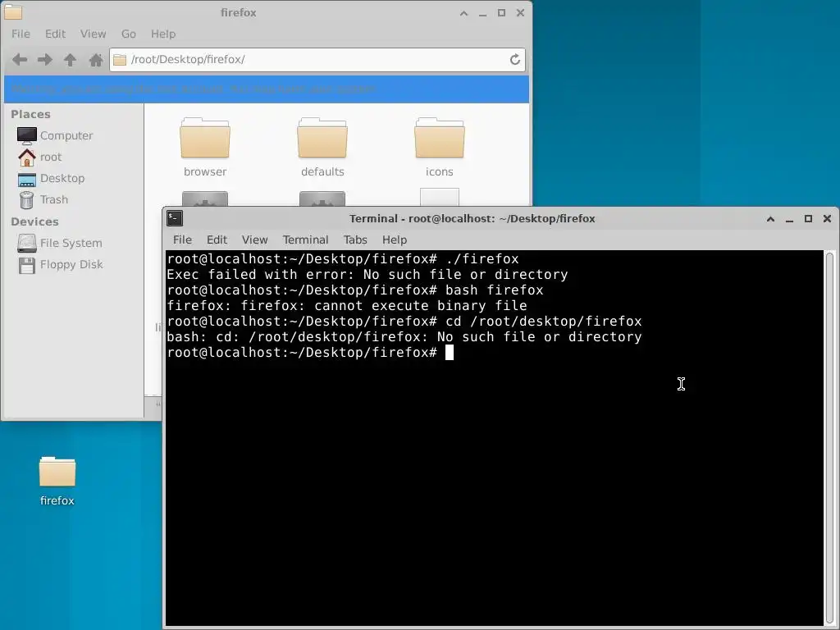Screen dimensions: 840x630
Task: Roll up the firefox file manager window
Action: pyautogui.click(x=464, y=13)
